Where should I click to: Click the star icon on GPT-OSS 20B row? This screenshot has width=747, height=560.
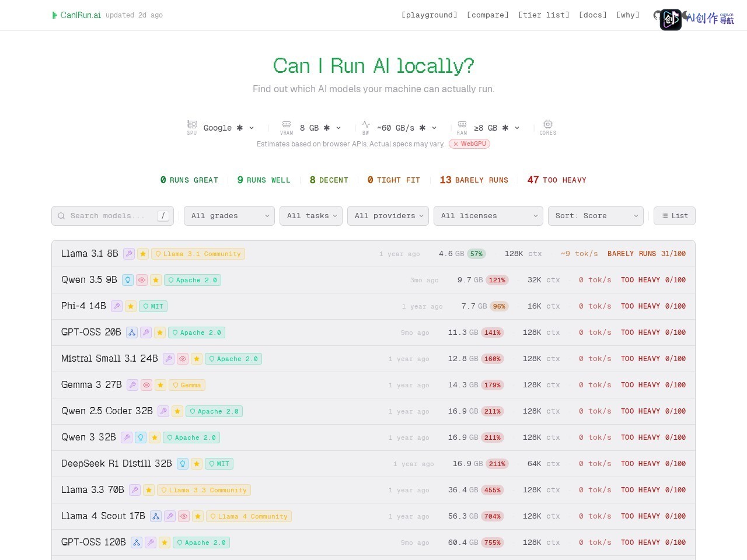(160, 332)
